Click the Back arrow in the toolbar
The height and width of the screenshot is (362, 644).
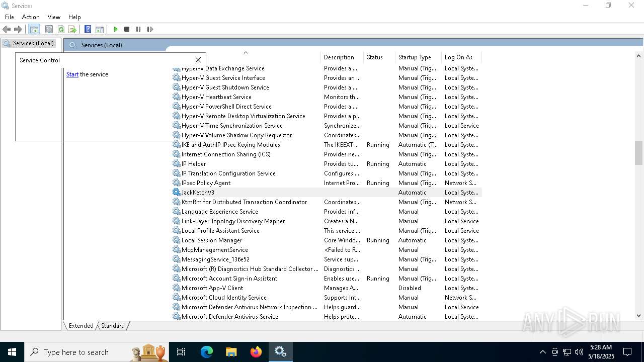pyautogui.click(x=7, y=29)
